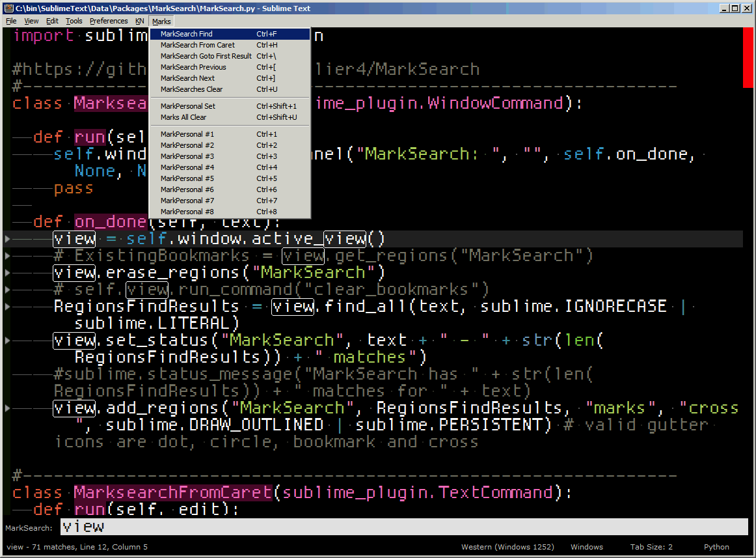Click 'import' keyword on first line
The width and height of the screenshot is (756, 558).
click(x=44, y=35)
